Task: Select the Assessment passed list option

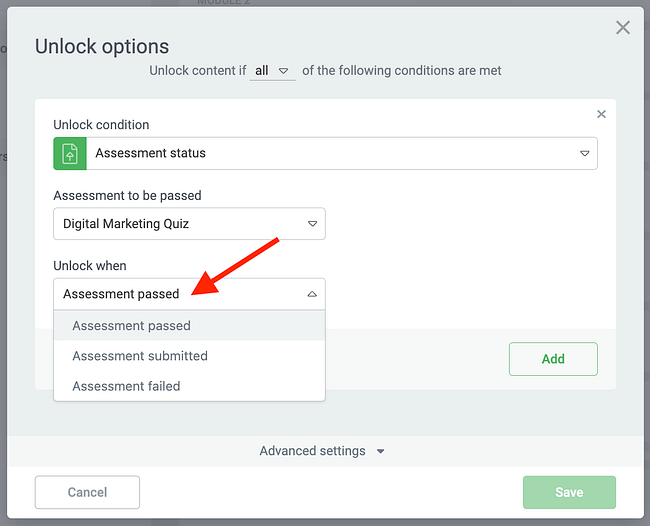Action: click(131, 326)
